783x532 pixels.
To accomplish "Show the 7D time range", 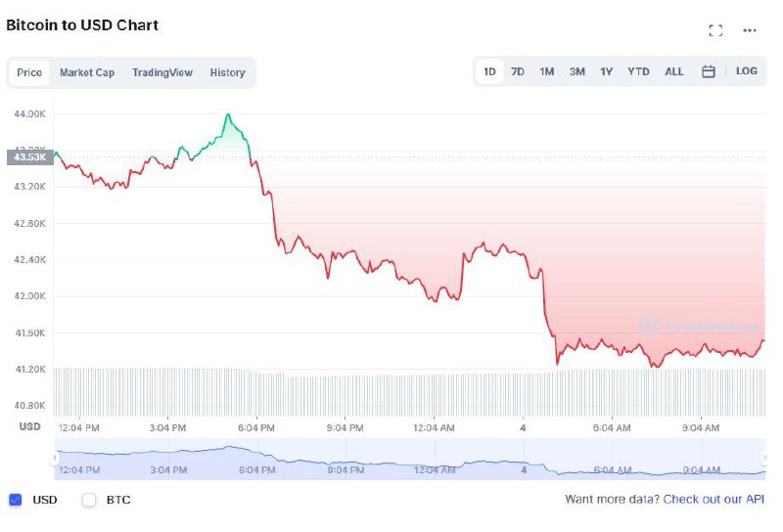I will tap(518, 71).
